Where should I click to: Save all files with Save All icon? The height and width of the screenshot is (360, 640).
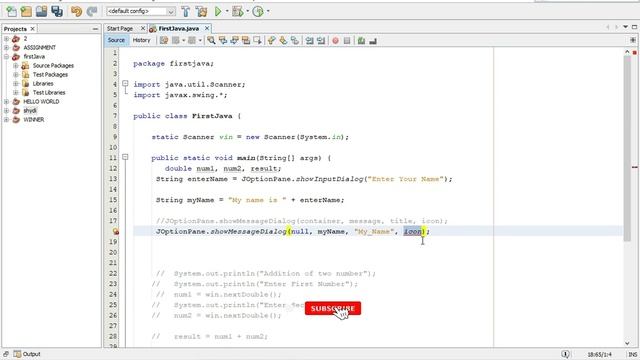(x=57, y=11)
